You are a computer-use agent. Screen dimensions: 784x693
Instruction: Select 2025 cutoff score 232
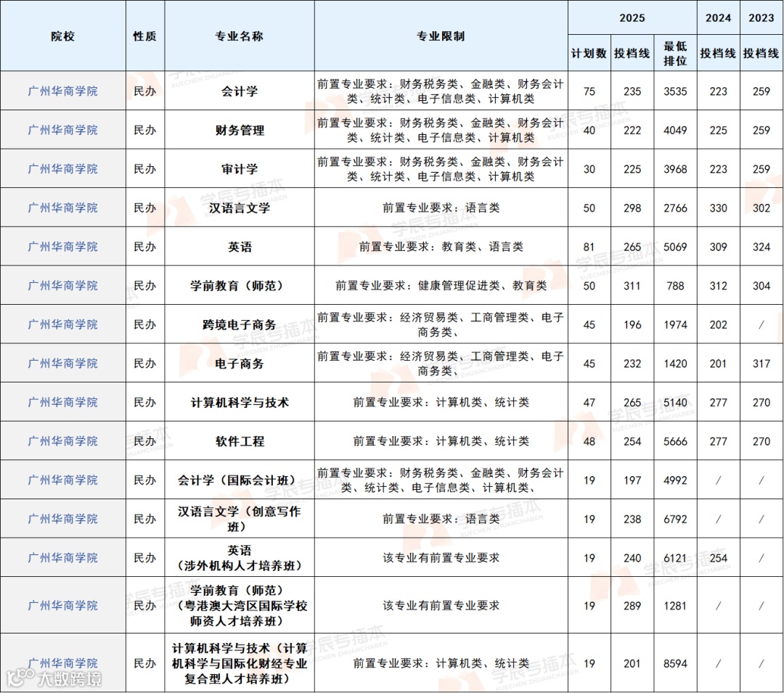632,364
